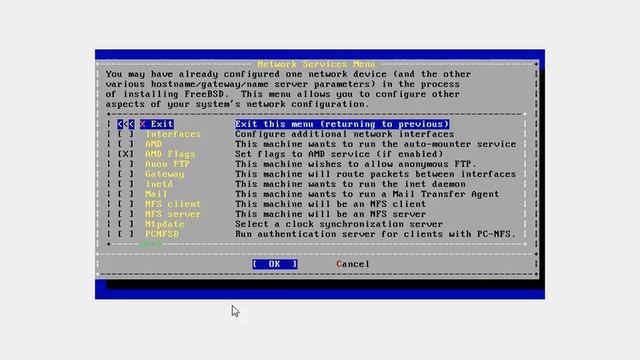Uncheck the AMD Flags checkbox
Image resolution: width=640 pixels, height=360 pixels.
[126, 154]
